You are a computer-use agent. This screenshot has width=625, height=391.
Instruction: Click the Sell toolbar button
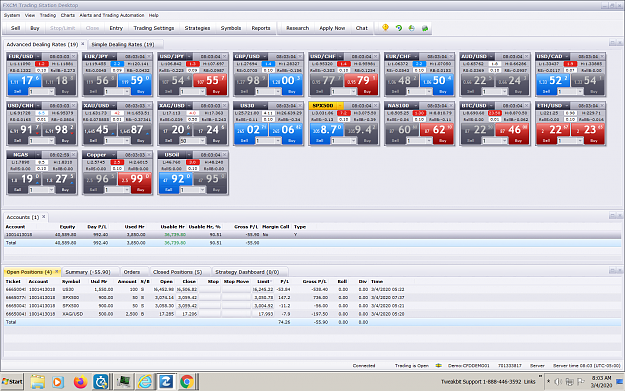[x=16, y=28]
